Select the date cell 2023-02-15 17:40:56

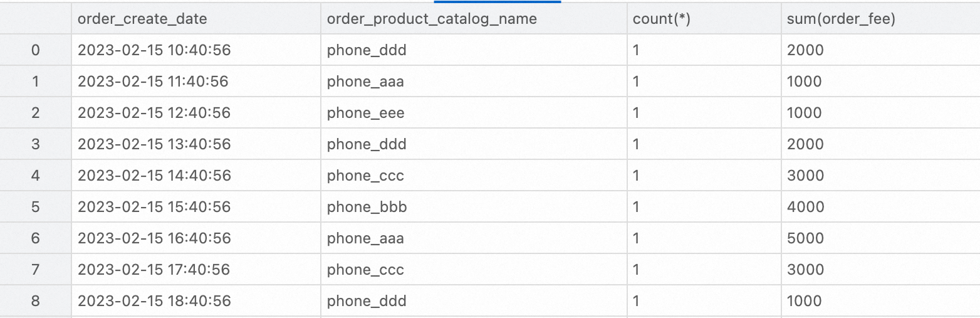click(x=154, y=270)
